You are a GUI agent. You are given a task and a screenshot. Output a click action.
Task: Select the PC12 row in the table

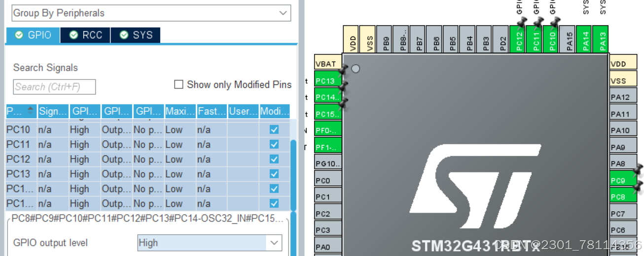pos(148,160)
